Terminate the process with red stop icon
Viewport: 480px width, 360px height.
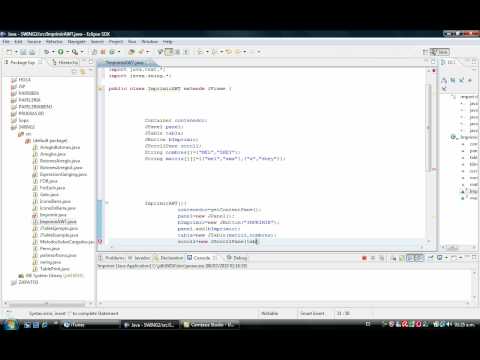(364, 258)
